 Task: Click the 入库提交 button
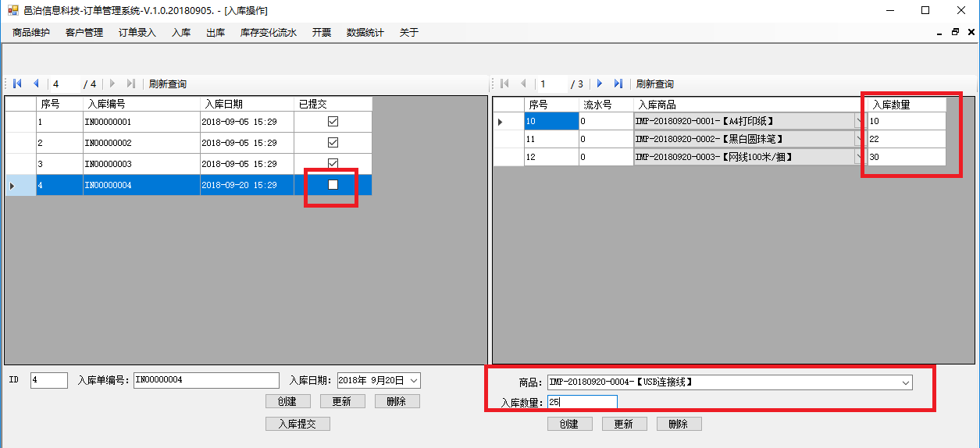298,424
